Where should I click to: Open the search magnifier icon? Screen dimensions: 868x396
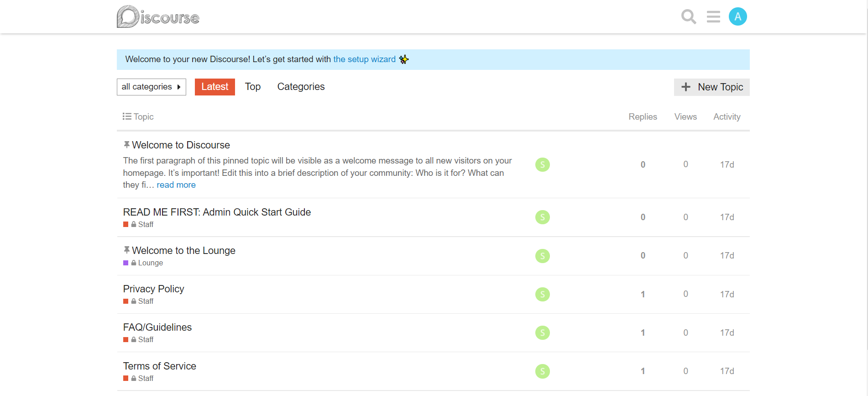point(688,17)
